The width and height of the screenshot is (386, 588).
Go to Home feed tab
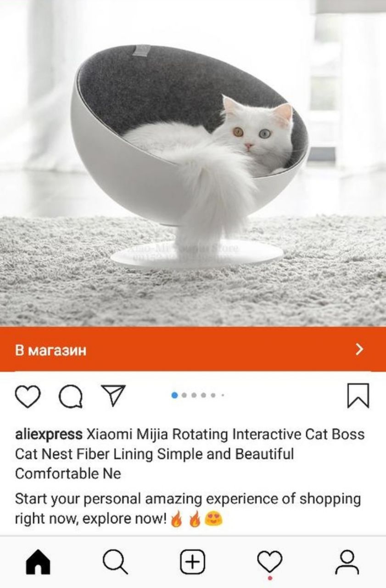pos(39,562)
